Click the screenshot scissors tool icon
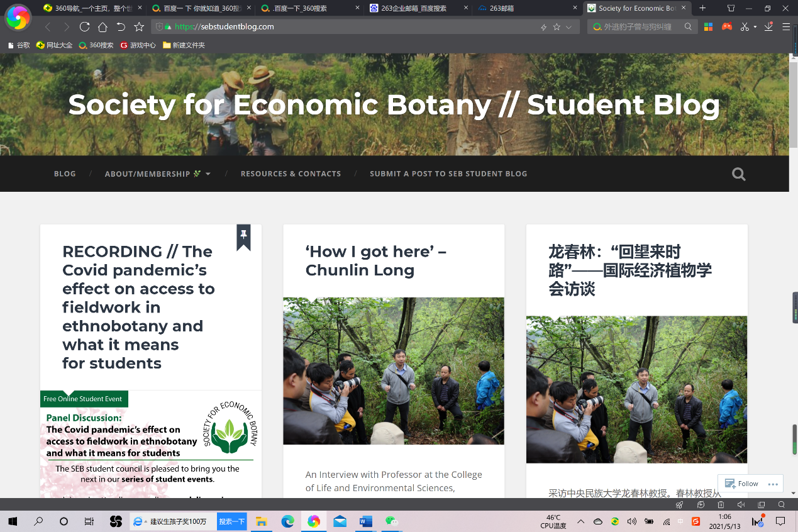Screen dimensions: 798x532 745,27
